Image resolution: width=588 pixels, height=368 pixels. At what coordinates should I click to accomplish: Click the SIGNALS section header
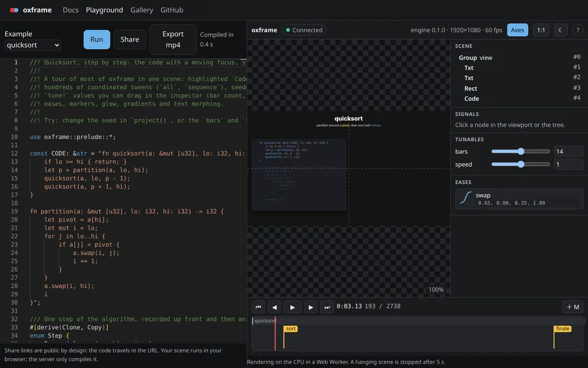click(x=467, y=114)
